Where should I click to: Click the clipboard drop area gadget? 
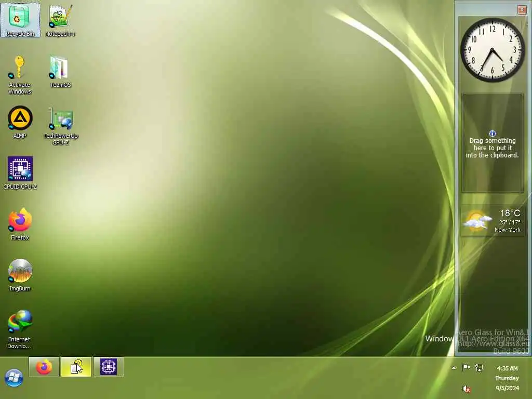493,143
